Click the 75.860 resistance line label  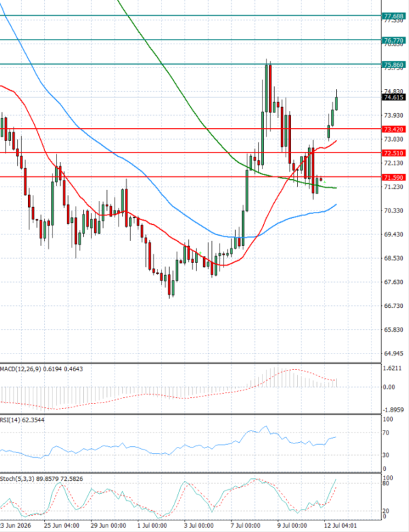pyautogui.click(x=393, y=65)
